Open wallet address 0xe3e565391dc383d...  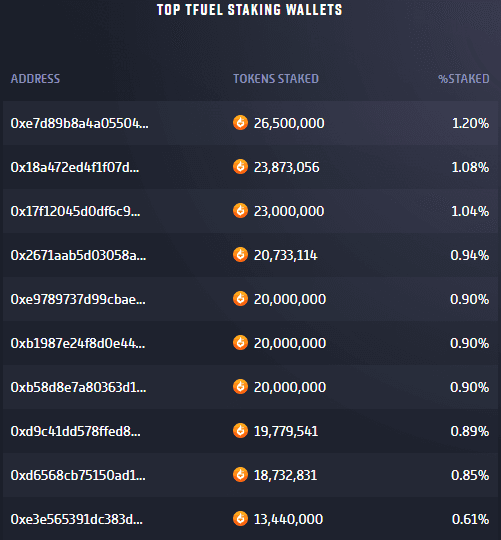pos(76,519)
